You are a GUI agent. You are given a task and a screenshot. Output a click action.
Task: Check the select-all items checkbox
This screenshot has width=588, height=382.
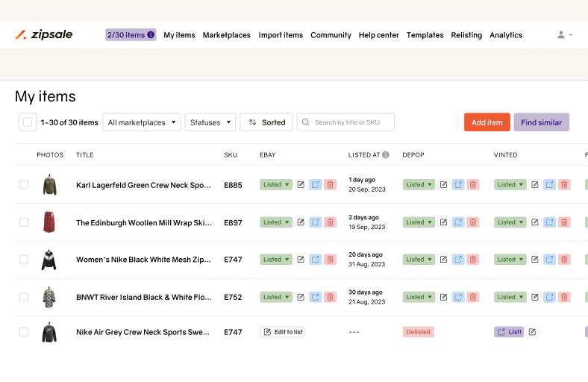pyautogui.click(x=28, y=122)
